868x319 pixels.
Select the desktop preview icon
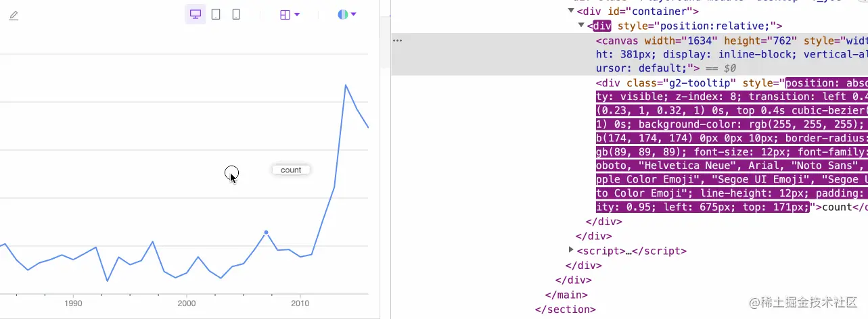tap(196, 14)
